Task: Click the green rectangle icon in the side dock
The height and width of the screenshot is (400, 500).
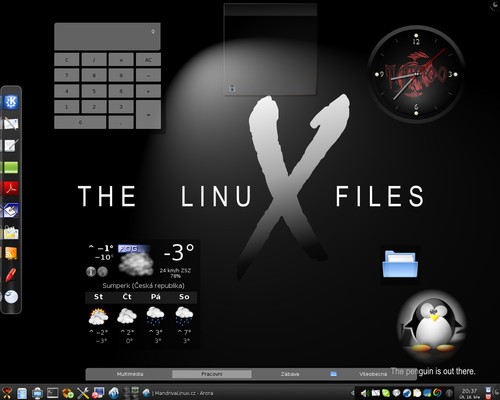Action: coord(11,167)
